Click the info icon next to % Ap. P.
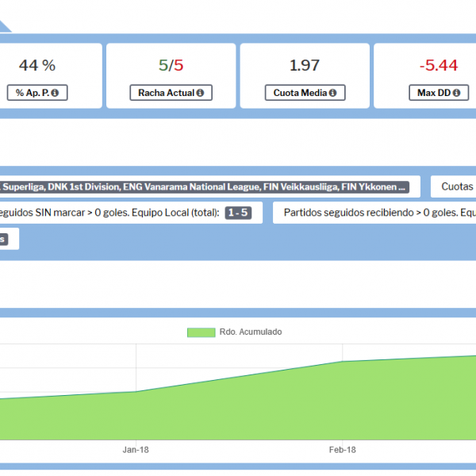The height and width of the screenshot is (476, 476). pos(55,93)
